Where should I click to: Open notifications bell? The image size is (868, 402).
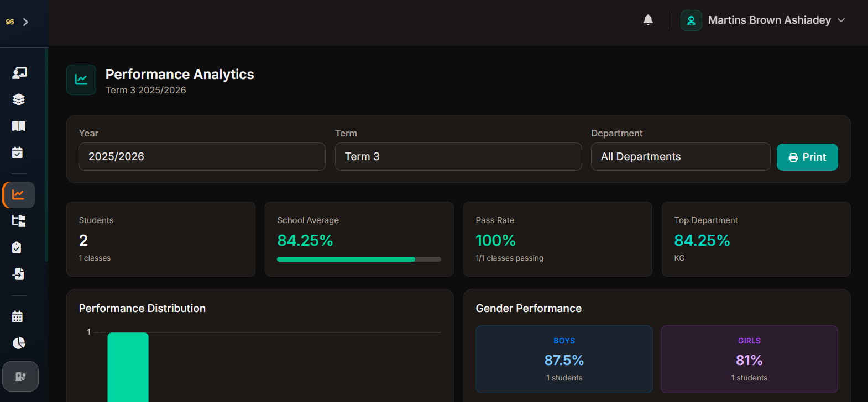tap(648, 20)
